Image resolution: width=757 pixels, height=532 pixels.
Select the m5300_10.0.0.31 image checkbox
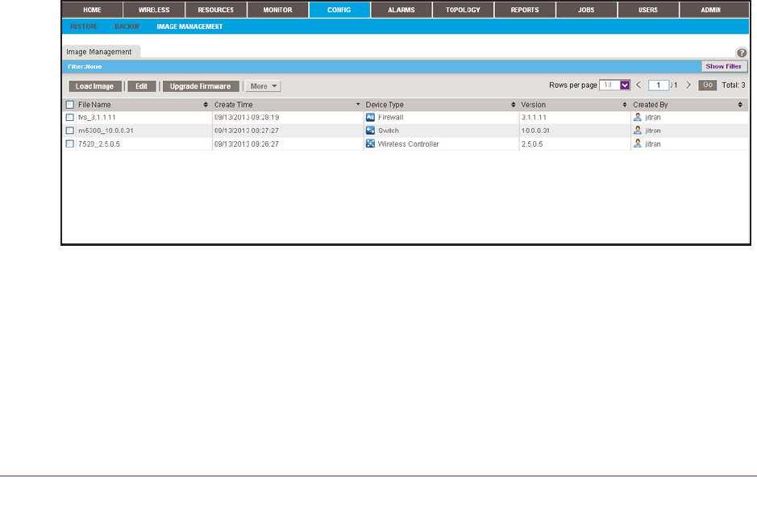pyautogui.click(x=70, y=131)
